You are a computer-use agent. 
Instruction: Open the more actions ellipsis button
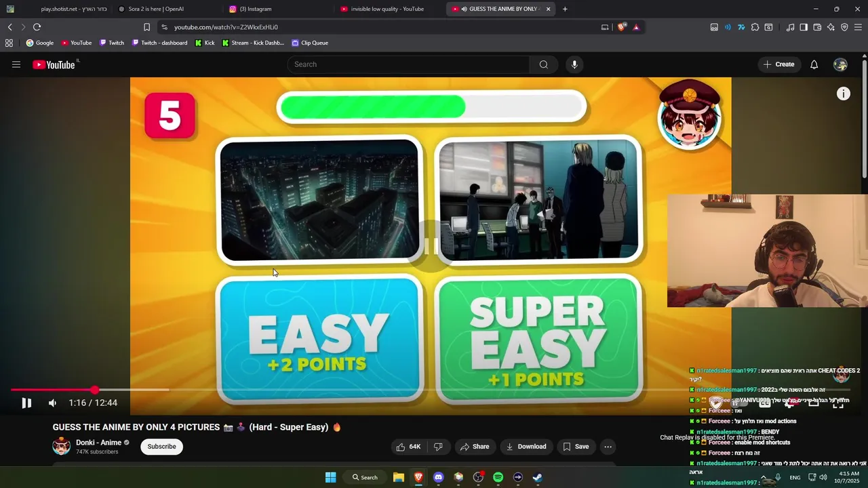(608, 447)
